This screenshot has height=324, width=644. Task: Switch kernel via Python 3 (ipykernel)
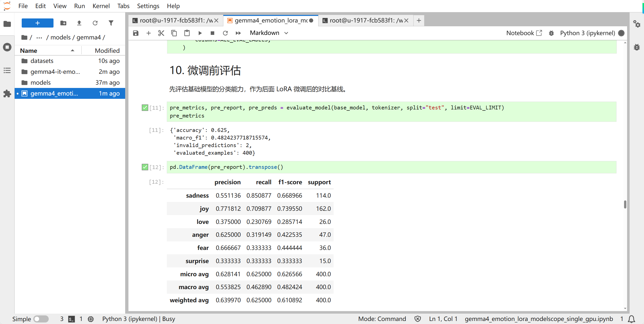pyautogui.click(x=587, y=33)
